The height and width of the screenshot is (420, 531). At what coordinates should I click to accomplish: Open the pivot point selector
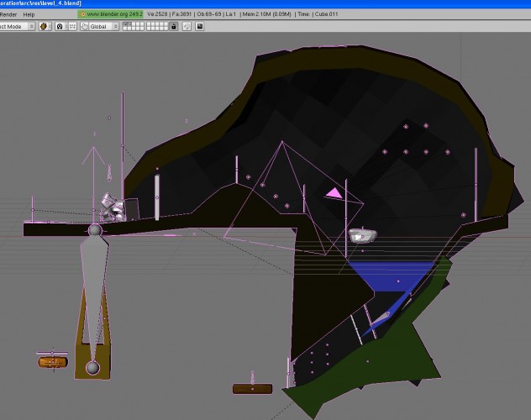coord(60,26)
